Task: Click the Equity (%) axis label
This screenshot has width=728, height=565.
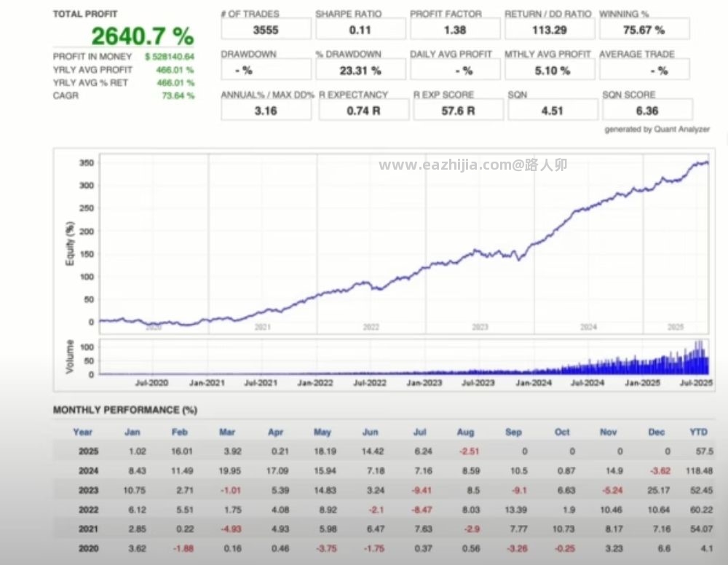Action: pyautogui.click(x=70, y=244)
